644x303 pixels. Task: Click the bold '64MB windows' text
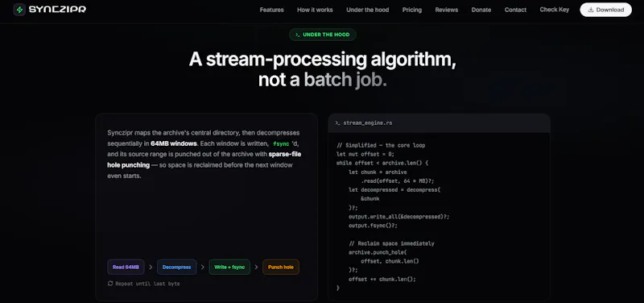[174, 144]
